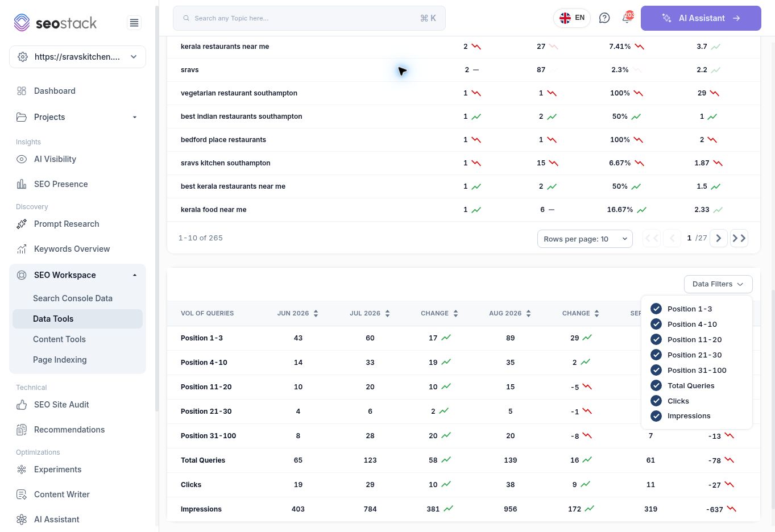775x532 pixels.
Task: Click the AI Visibility eye icon
Action: (x=22, y=159)
